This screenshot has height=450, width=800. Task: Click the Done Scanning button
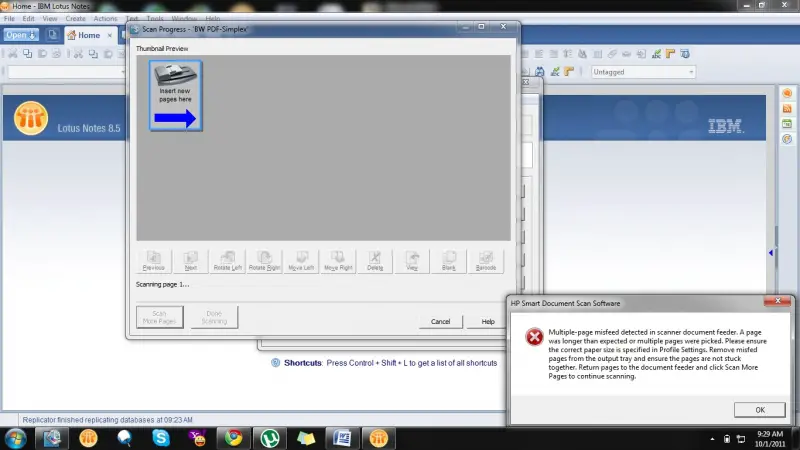[x=214, y=317]
